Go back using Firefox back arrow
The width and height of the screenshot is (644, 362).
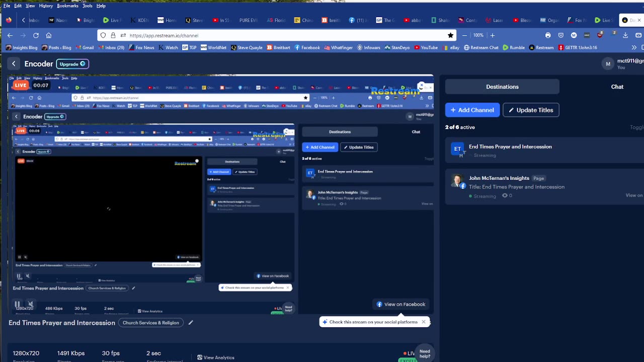(x=10, y=35)
